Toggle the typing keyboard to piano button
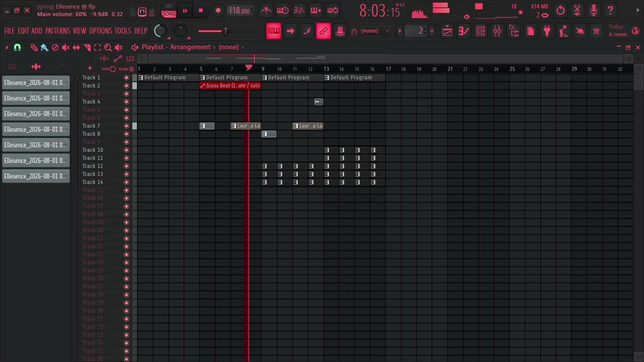 pos(274,31)
